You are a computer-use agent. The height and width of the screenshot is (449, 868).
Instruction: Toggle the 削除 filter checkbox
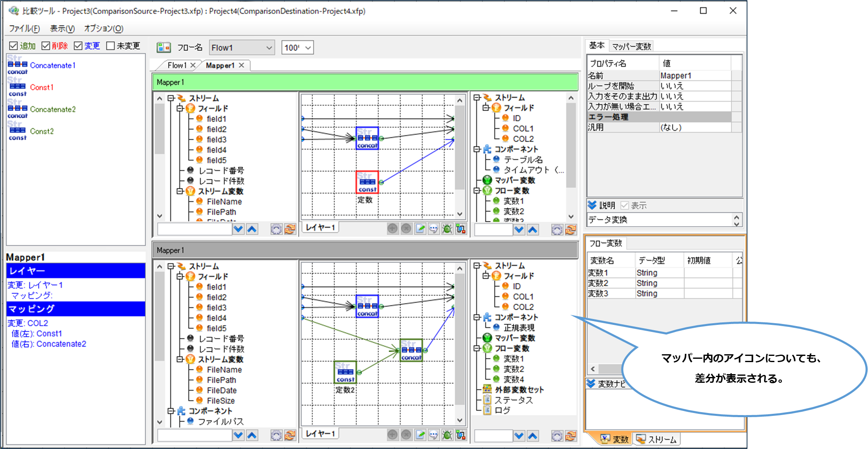(46, 46)
